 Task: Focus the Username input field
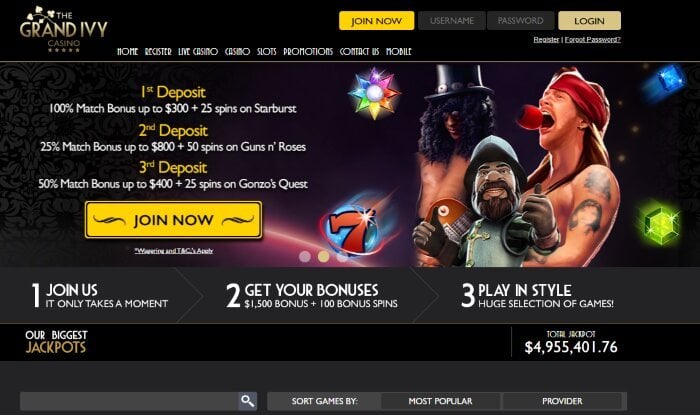point(452,21)
